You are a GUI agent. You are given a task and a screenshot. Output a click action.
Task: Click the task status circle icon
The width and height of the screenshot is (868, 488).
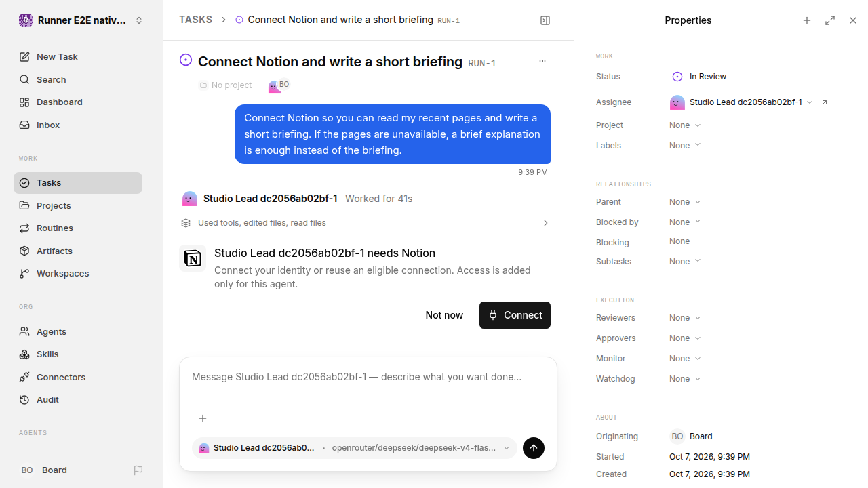coord(186,60)
